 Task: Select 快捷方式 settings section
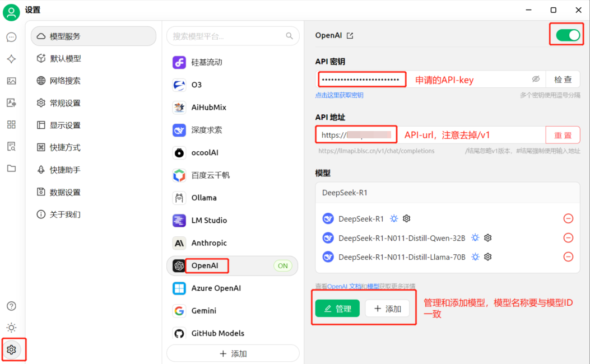[x=94, y=147]
